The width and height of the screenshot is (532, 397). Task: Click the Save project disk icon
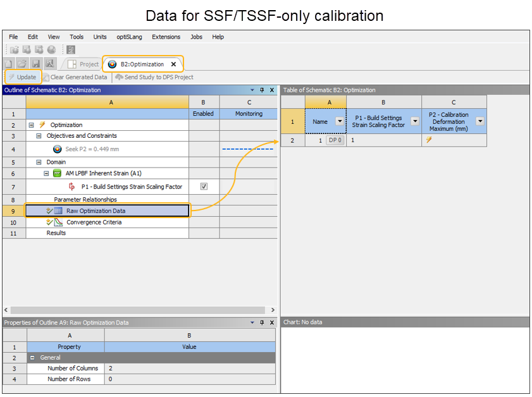35,64
